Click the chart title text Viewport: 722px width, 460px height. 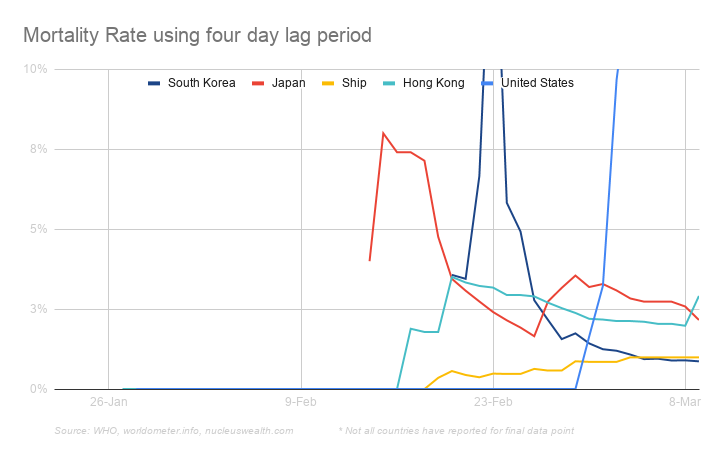(x=197, y=36)
